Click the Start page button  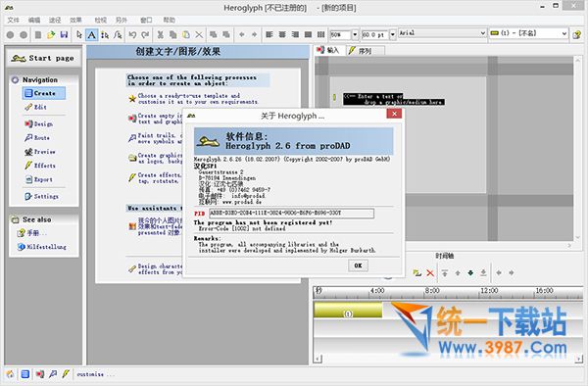pyautogui.click(x=43, y=58)
